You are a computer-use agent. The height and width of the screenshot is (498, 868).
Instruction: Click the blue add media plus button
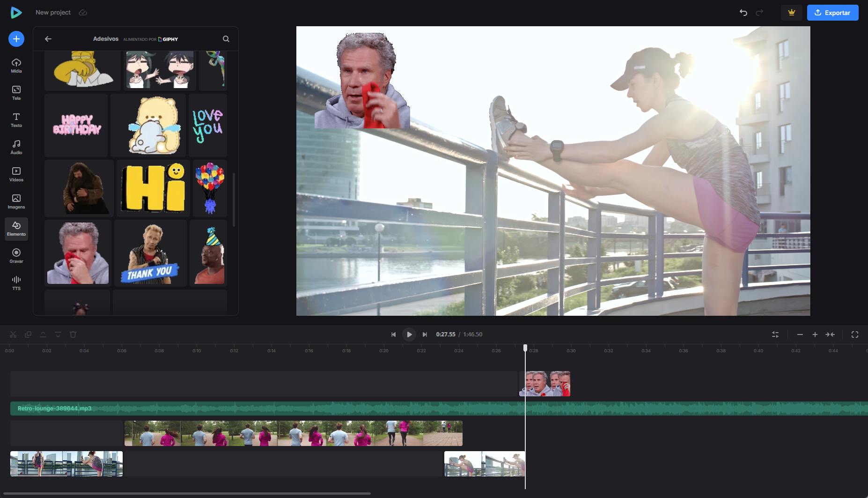coord(16,39)
